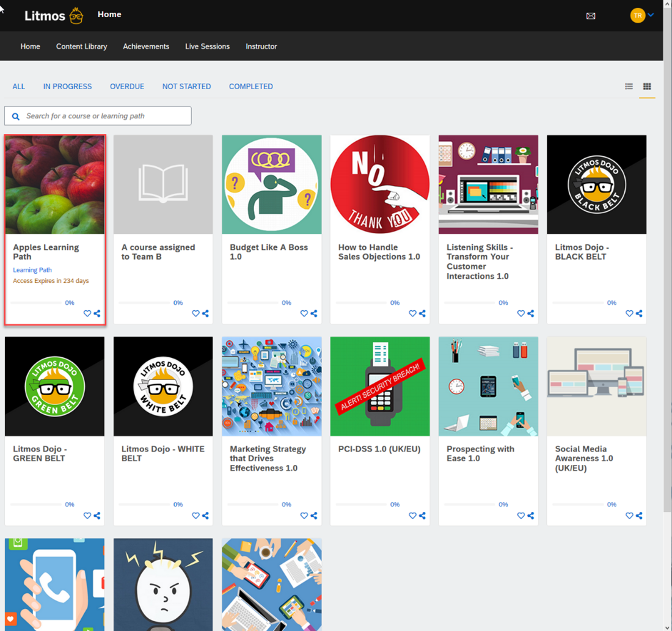This screenshot has width=672, height=631.
Task: Click the search magnifier icon
Action: (16, 116)
